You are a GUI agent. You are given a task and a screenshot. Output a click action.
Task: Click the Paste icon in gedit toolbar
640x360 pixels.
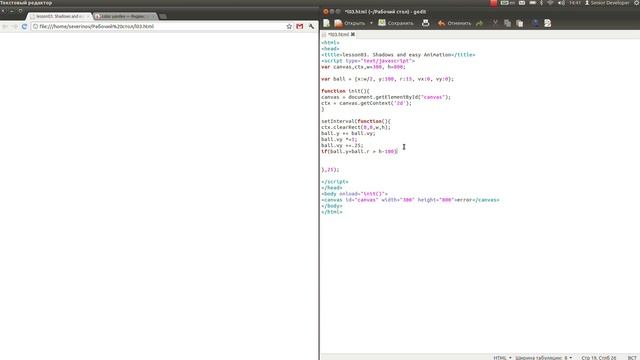coord(520,23)
